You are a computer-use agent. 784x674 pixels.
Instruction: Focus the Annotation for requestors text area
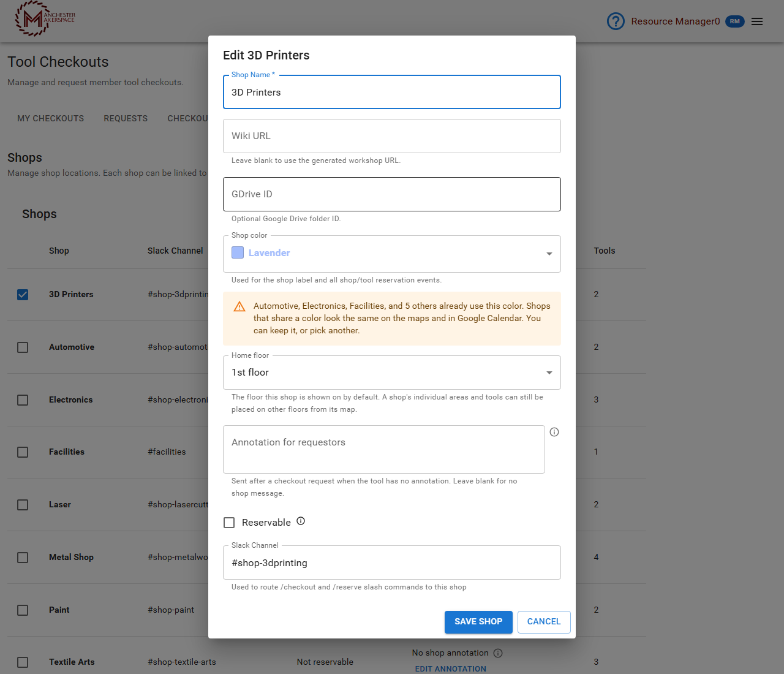click(384, 449)
